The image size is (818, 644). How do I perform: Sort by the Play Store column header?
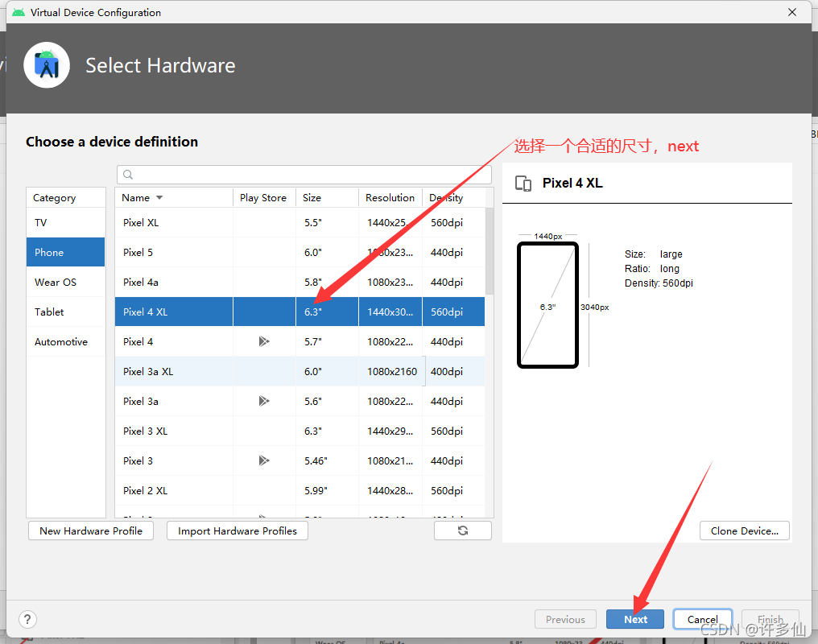(x=264, y=198)
